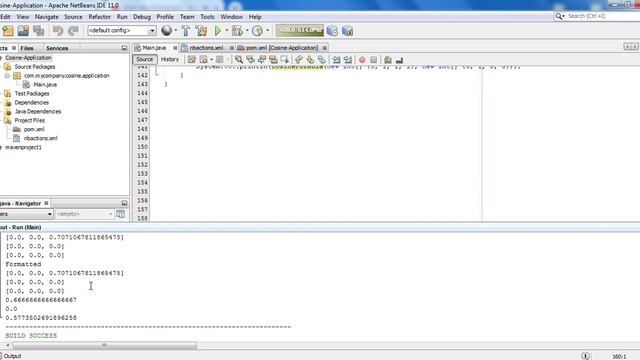
Task: Click the Save All toolbar icon
Action: pos(39,31)
